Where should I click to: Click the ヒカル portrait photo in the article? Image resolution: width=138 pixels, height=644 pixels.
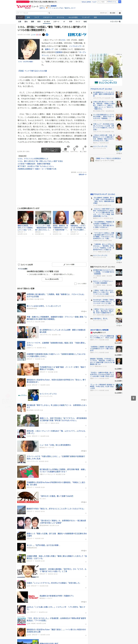[29, 49]
